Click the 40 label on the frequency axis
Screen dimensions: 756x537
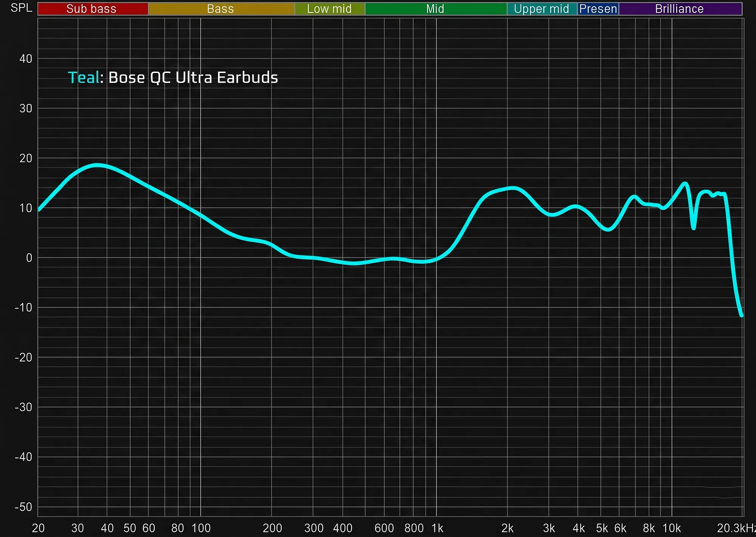[107, 528]
